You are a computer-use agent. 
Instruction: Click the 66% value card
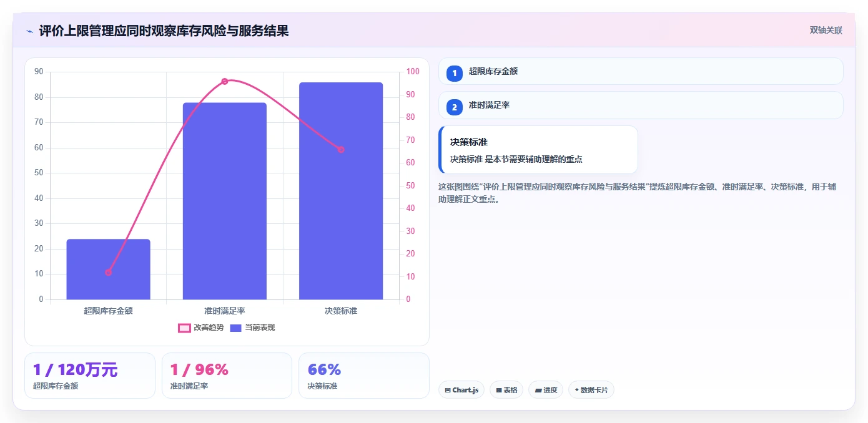[364, 376]
